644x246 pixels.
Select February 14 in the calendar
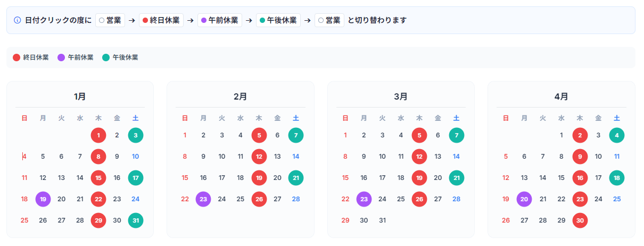[x=296, y=157]
